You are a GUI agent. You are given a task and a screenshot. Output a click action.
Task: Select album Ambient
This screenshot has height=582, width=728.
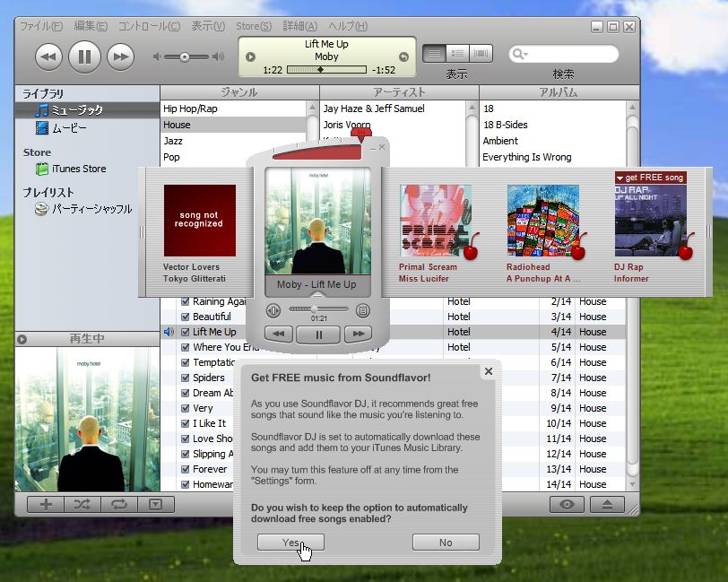coord(552,141)
